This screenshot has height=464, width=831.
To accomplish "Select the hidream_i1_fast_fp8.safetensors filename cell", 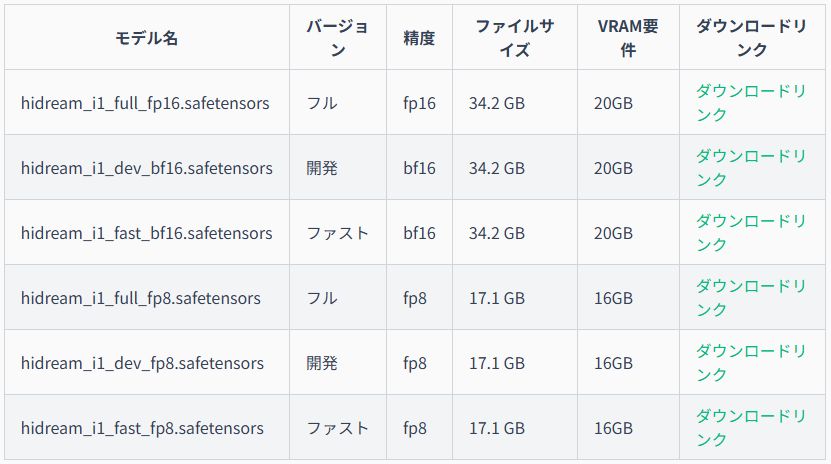I will [x=143, y=428].
